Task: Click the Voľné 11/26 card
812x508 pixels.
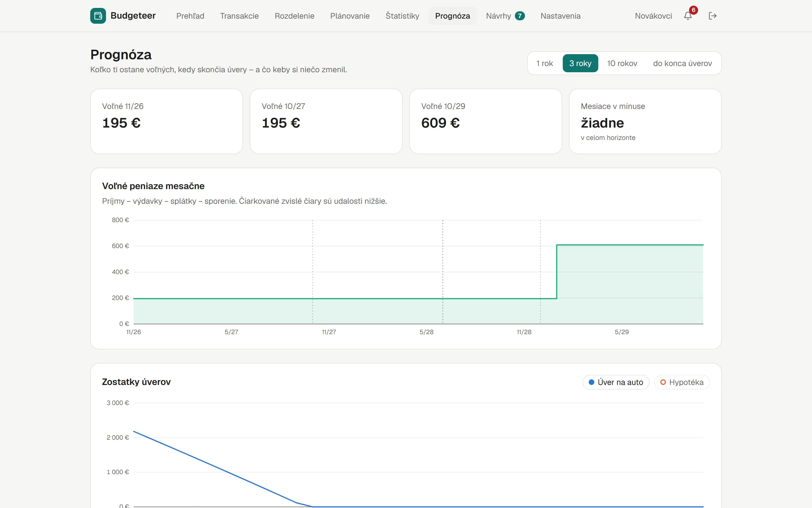Action: [166, 121]
